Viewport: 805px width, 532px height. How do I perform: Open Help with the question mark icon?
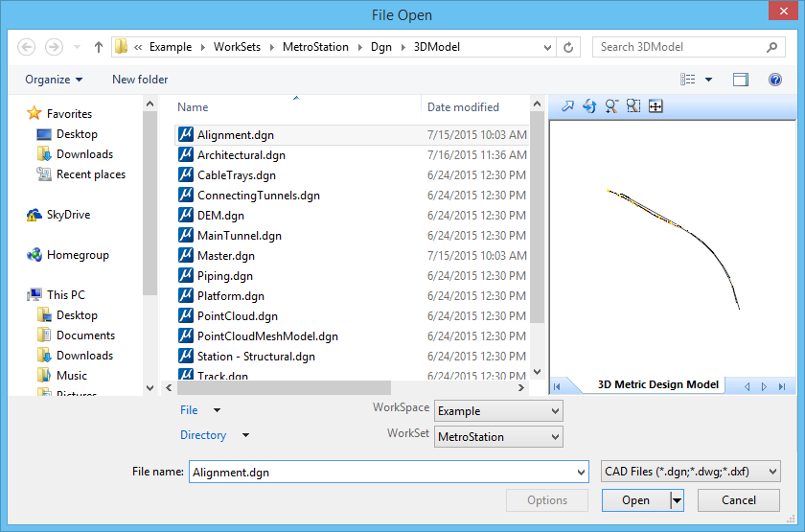775,79
